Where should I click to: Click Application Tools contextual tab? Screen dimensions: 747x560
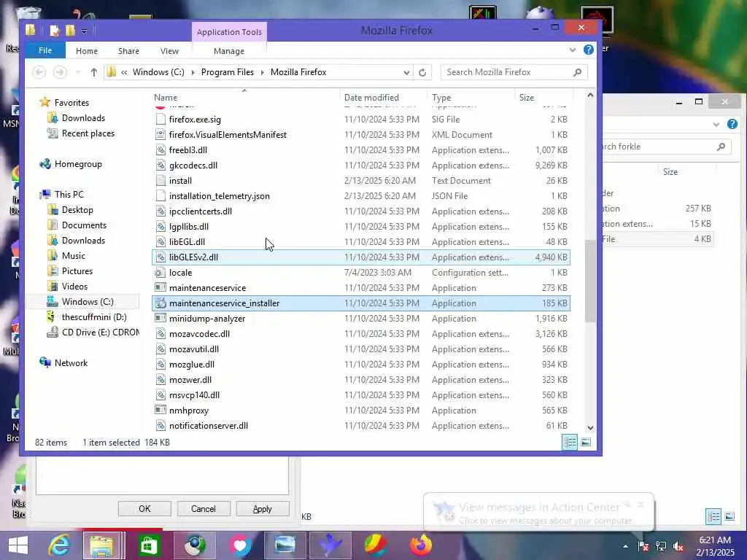click(x=229, y=32)
